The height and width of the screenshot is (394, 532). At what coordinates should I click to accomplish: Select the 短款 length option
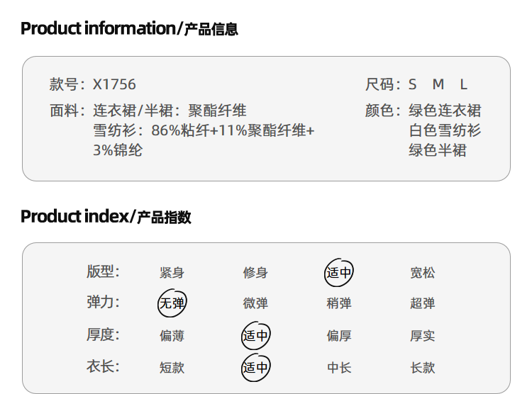click(x=172, y=368)
